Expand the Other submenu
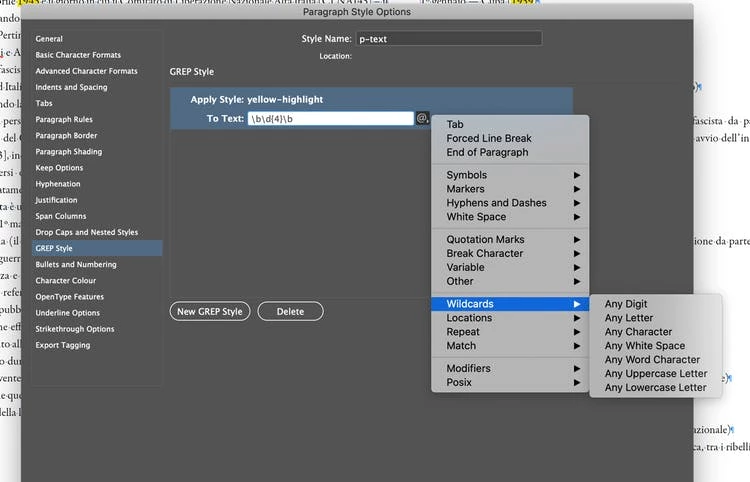The width and height of the screenshot is (750, 482). [510, 281]
